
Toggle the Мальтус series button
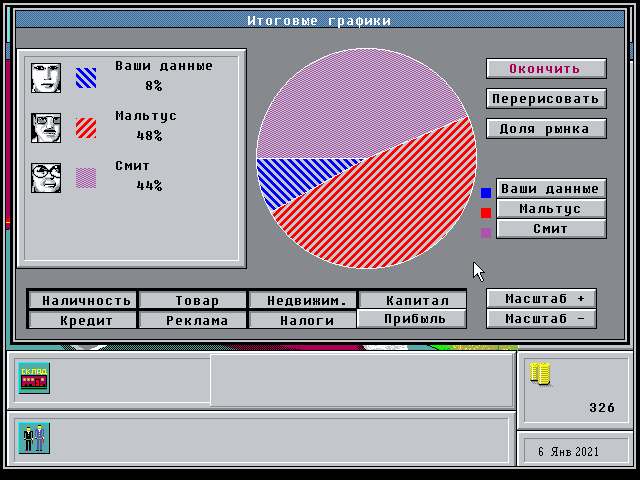click(x=551, y=209)
